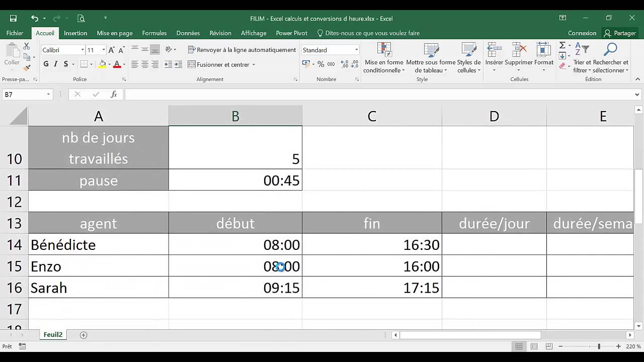Image resolution: width=644 pixels, height=362 pixels.
Task: Align text to the bottom
Action: click(155, 49)
